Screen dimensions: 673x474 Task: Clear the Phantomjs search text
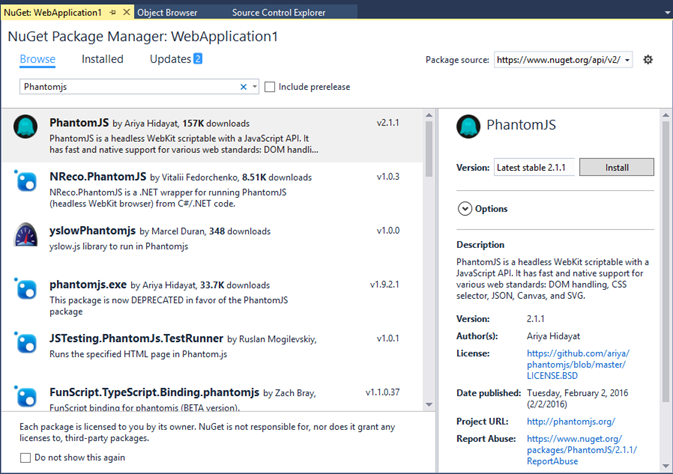[243, 87]
